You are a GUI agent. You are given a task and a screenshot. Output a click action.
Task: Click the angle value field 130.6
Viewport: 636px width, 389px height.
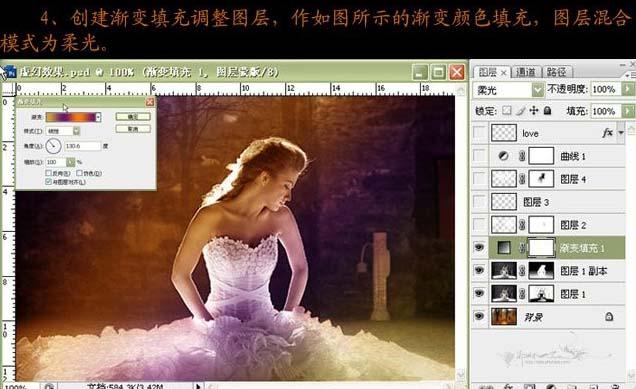click(x=82, y=146)
